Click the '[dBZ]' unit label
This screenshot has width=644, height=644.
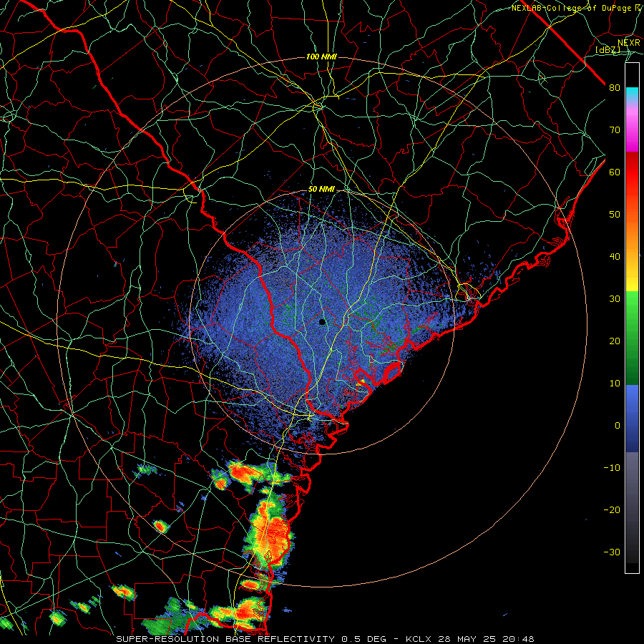tap(608, 50)
